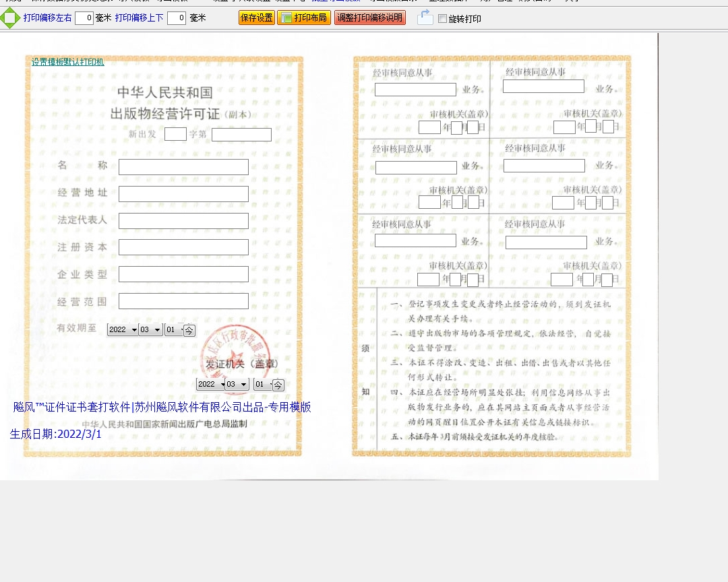Open 打印布局 with the green layout icon
This screenshot has height=582, width=728.
point(304,18)
